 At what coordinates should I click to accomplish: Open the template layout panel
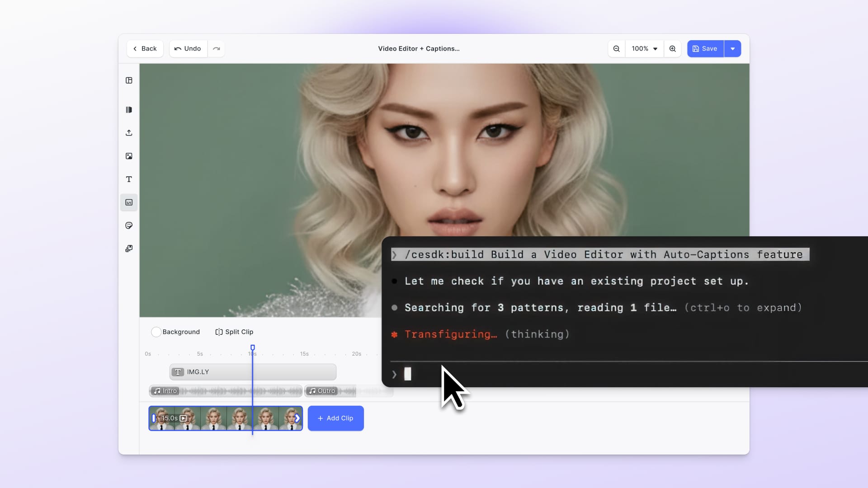tap(129, 80)
